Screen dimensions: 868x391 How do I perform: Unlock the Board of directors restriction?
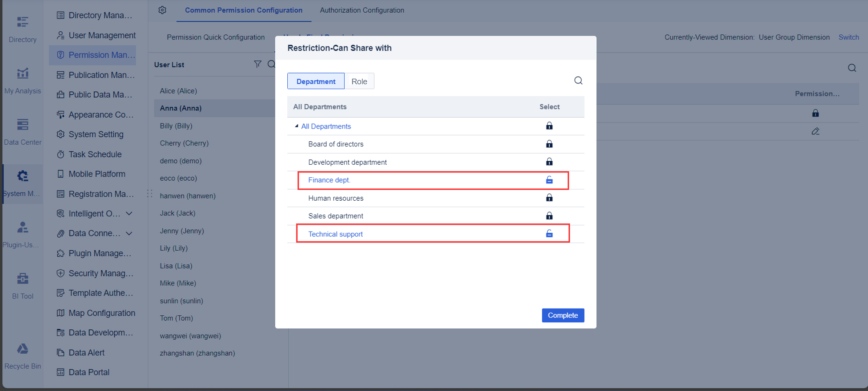pos(549,144)
